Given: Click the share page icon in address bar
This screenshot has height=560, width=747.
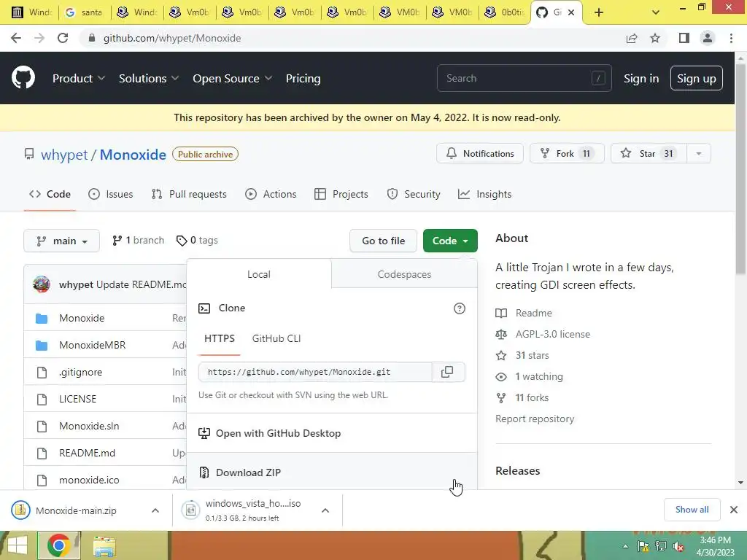Looking at the screenshot, I should pyautogui.click(x=632, y=38).
